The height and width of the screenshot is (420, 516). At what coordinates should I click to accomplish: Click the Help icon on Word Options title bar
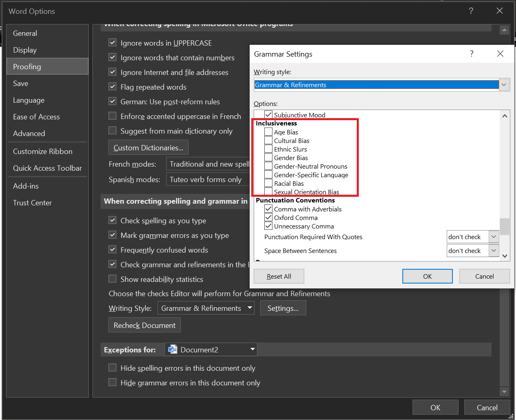pyautogui.click(x=471, y=11)
